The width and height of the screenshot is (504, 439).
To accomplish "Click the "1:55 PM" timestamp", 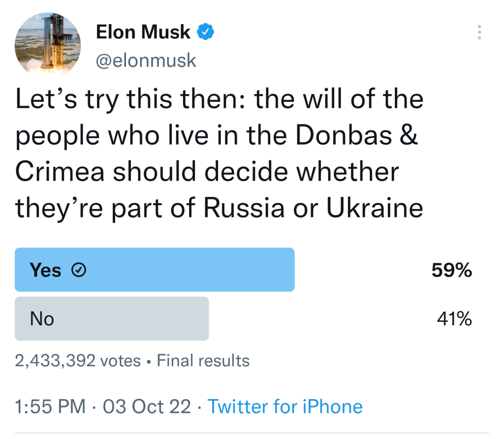I will coord(50,407).
